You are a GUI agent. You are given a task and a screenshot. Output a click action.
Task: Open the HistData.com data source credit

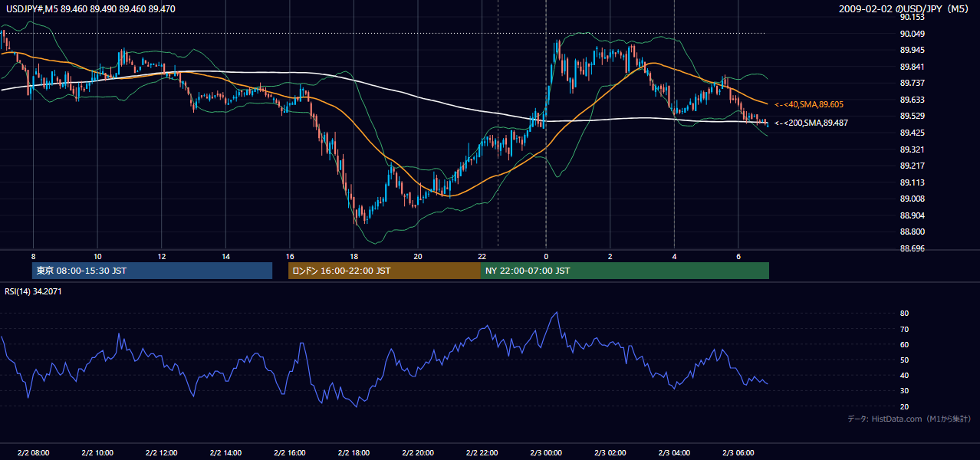tap(909, 419)
